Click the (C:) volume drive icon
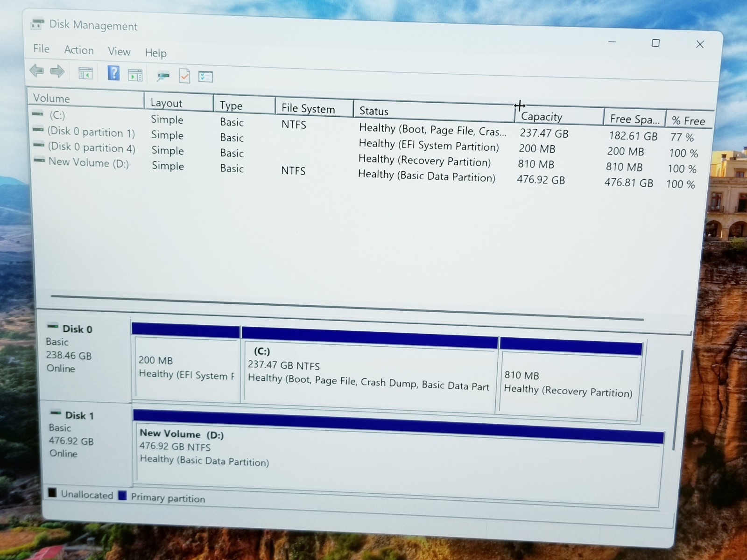 pyautogui.click(x=38, y=114)
